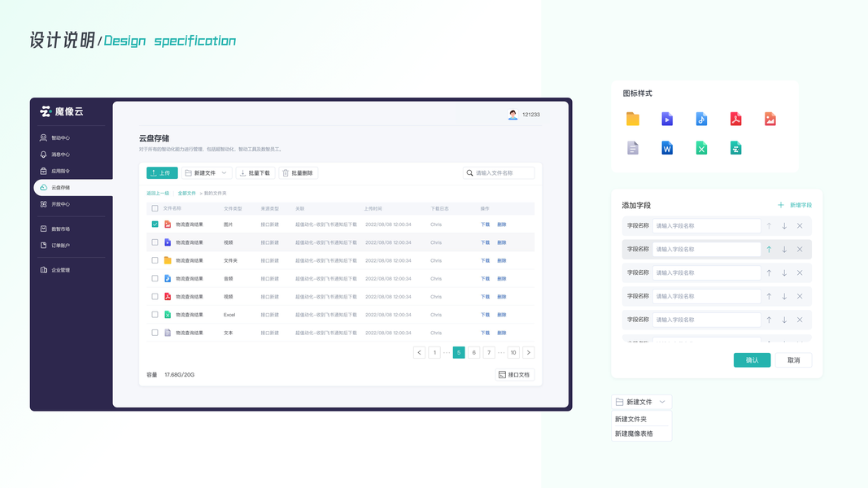Click the plus icon beside 新增字段
Viewport: 868px width, 488px height.
point(780,205)
